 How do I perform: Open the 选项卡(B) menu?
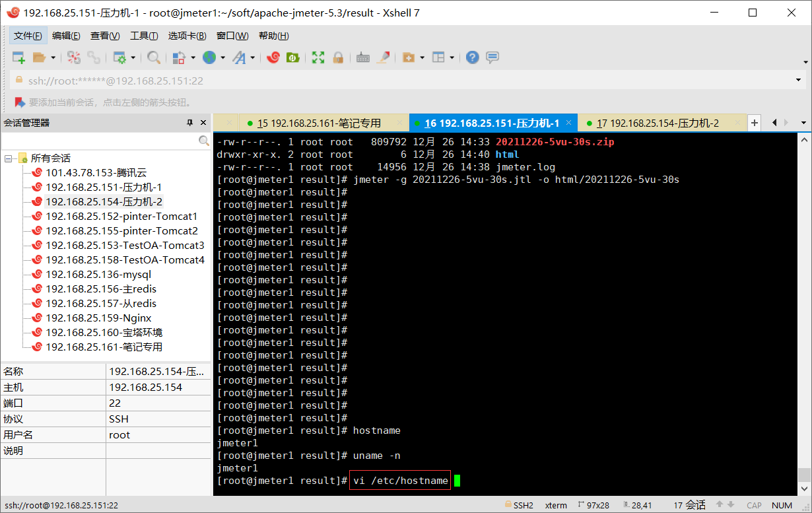(187, 36)
